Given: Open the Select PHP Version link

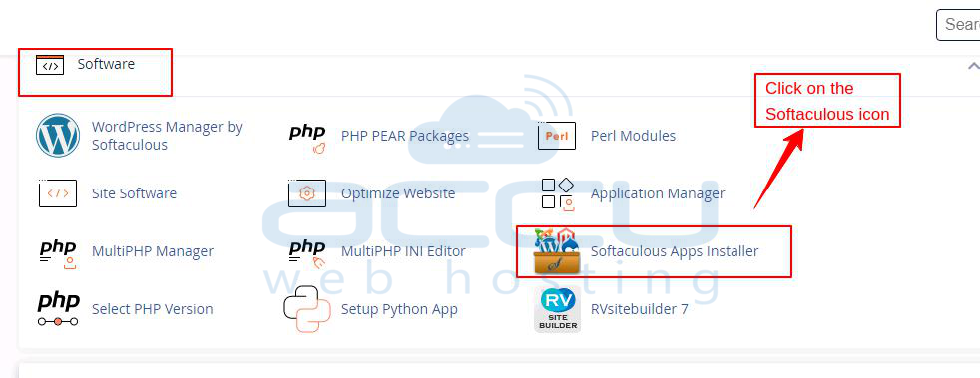Looking at the screenshot, I should click(153, 309).
